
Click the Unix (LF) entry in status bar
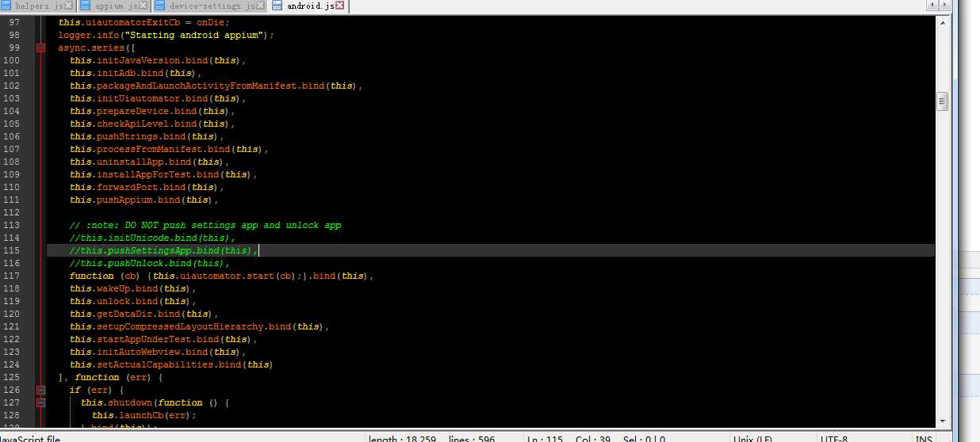pos(753,438)
